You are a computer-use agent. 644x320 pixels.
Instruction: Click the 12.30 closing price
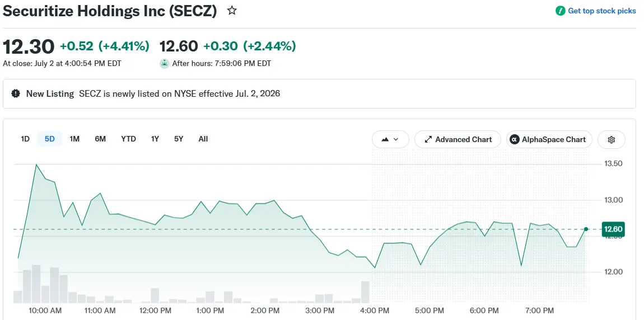pyautogui.click(x=29, y=46)
